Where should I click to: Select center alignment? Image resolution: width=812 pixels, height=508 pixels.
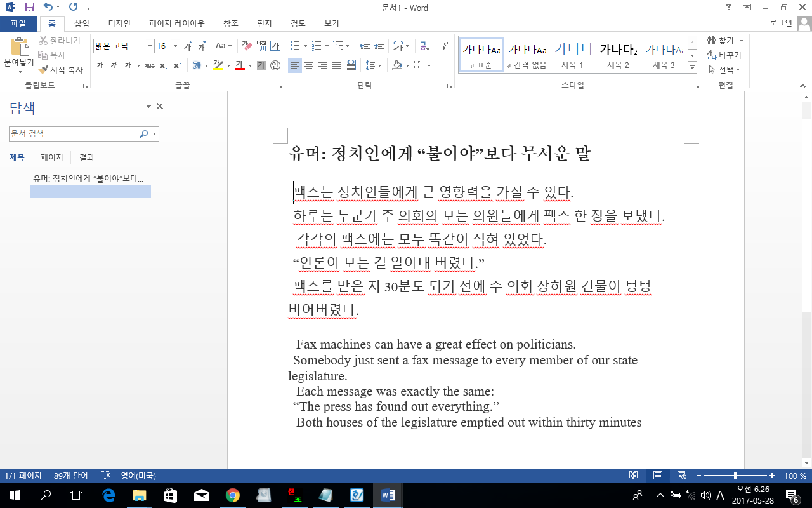[x=309, y=65]
